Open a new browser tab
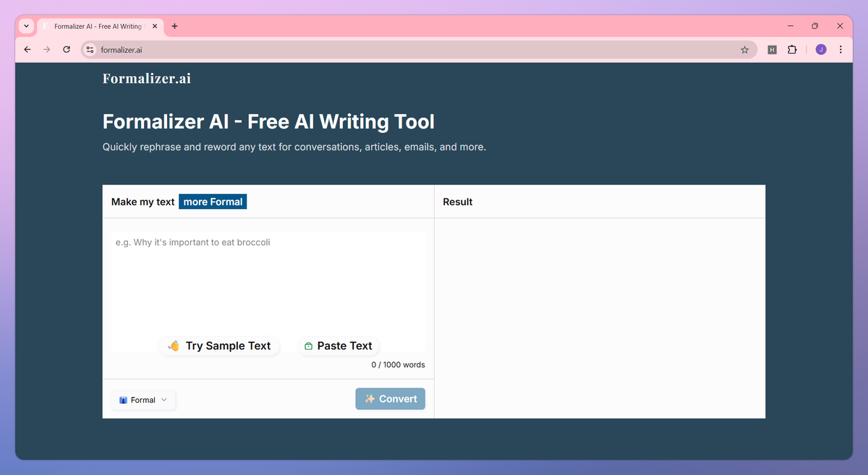 point(174,26)
